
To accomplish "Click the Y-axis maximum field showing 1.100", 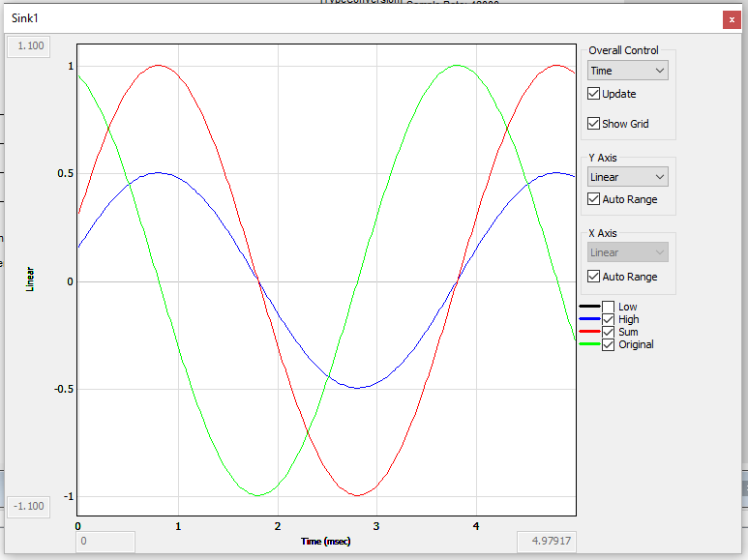I will 30,45.
